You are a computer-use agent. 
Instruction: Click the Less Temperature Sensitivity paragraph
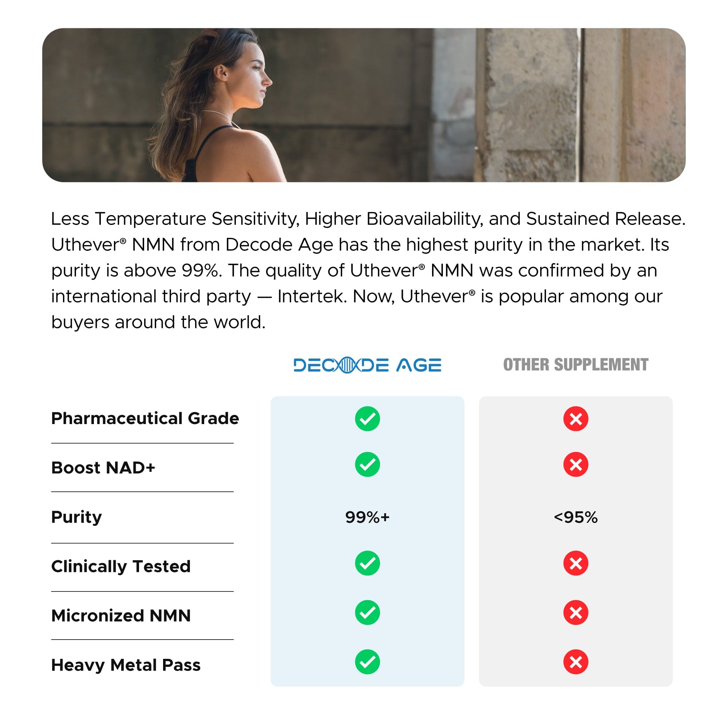(x=368, y=270)
